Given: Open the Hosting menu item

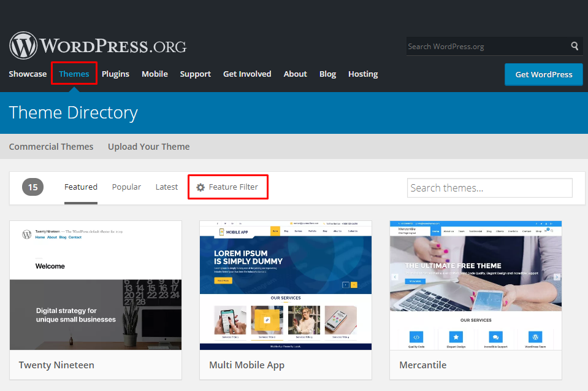Looking at the screenshot, I should pos(363,74).
